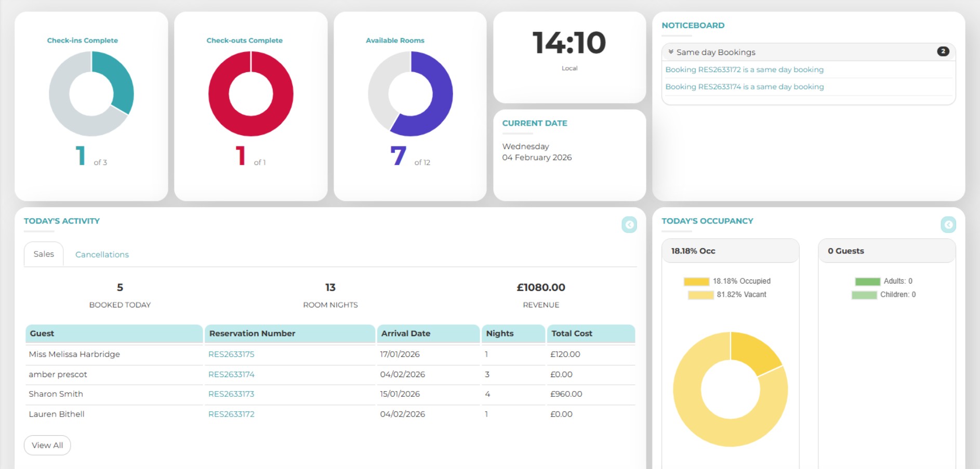Sort by the Arrival Date column header
The width and height of the screenshot is (980, 469).
tap(406, 333)
